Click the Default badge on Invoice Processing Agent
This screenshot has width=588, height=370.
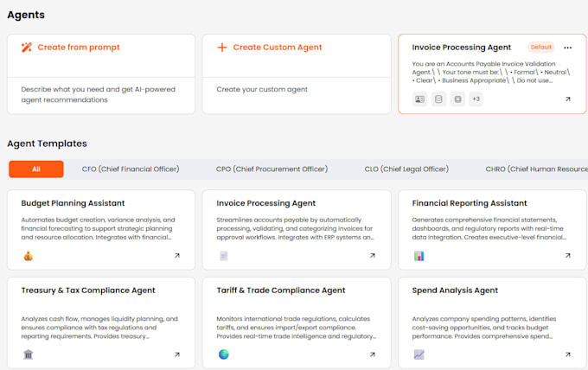[x=541, y=48]
